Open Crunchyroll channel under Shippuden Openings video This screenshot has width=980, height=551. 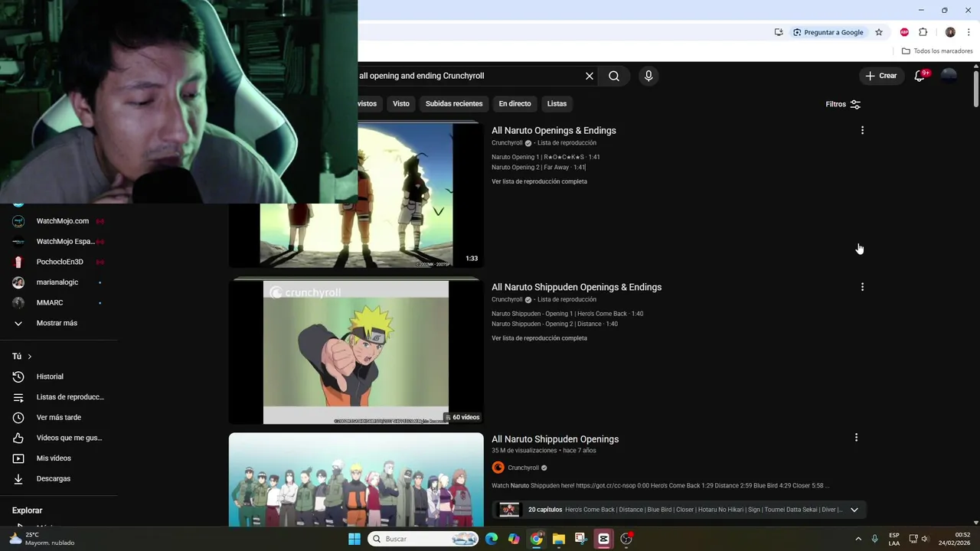pyautogui.click(x=524, y=468)
